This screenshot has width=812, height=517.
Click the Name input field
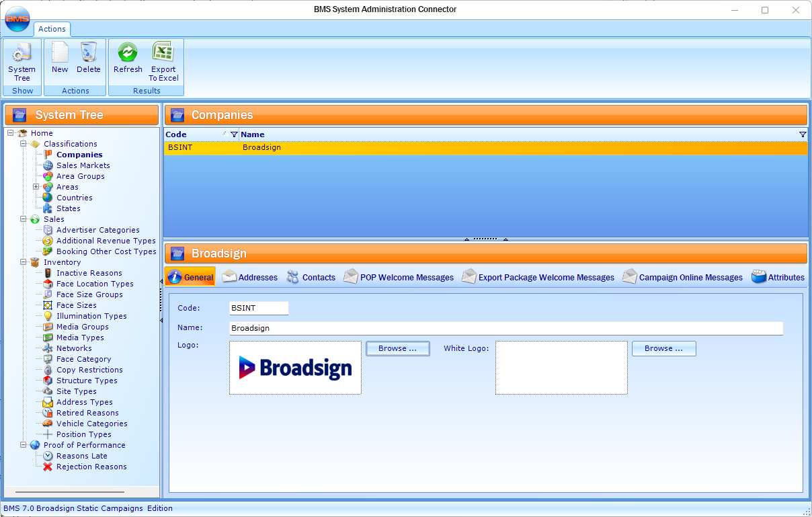pyautogui.click(x=506, y=328)
